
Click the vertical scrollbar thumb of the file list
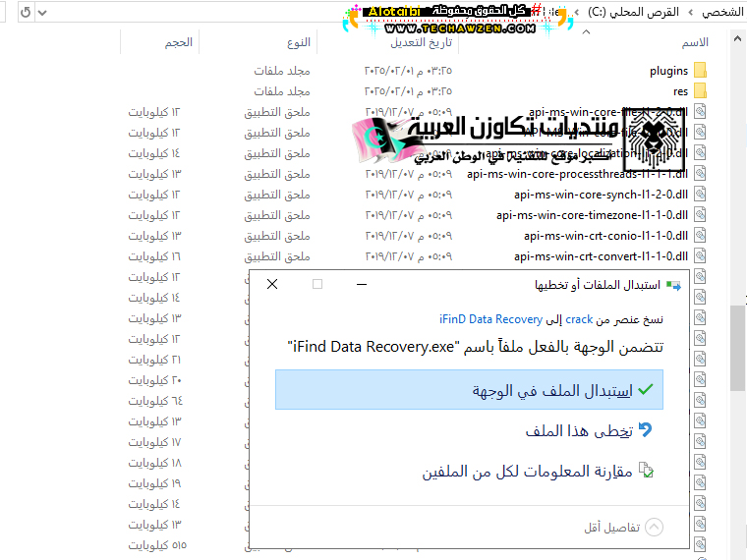[737, 349]
